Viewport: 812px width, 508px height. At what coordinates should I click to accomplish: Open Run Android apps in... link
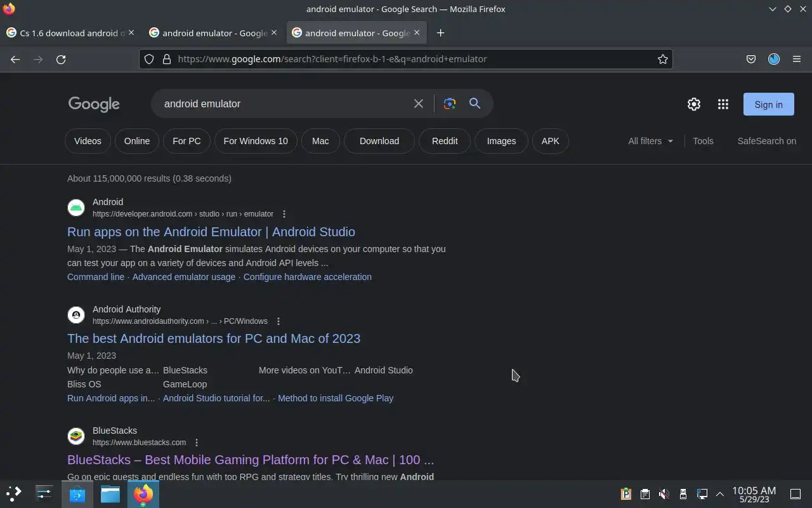111,398
